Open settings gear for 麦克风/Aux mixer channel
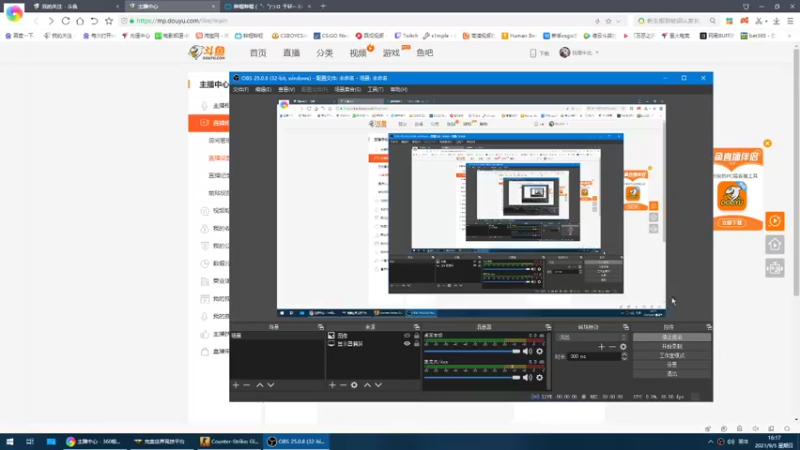Screen dimensions: 800x450 pos(539,378)
